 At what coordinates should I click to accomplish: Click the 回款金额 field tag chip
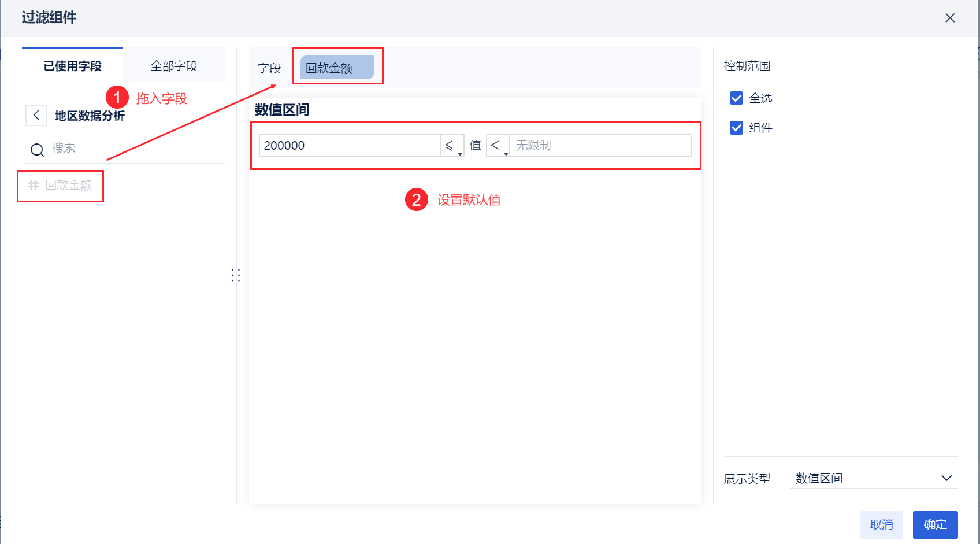coord(336,68)
